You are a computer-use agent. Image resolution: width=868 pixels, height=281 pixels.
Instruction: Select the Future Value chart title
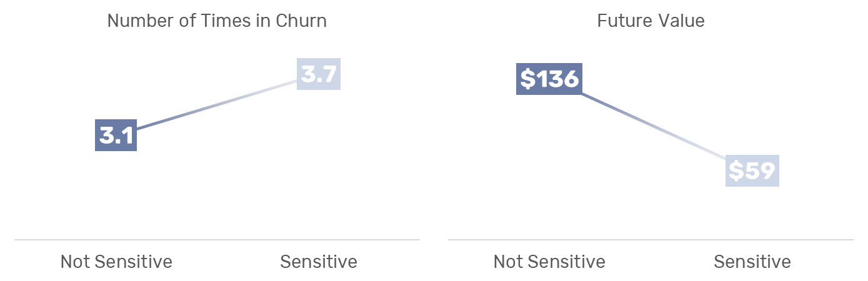point(651,21)
